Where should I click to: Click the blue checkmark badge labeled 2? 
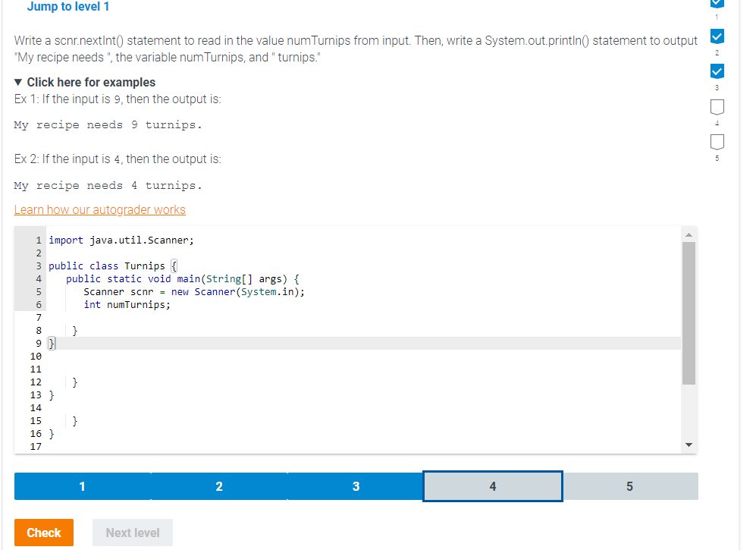click(x=717, y=36)
